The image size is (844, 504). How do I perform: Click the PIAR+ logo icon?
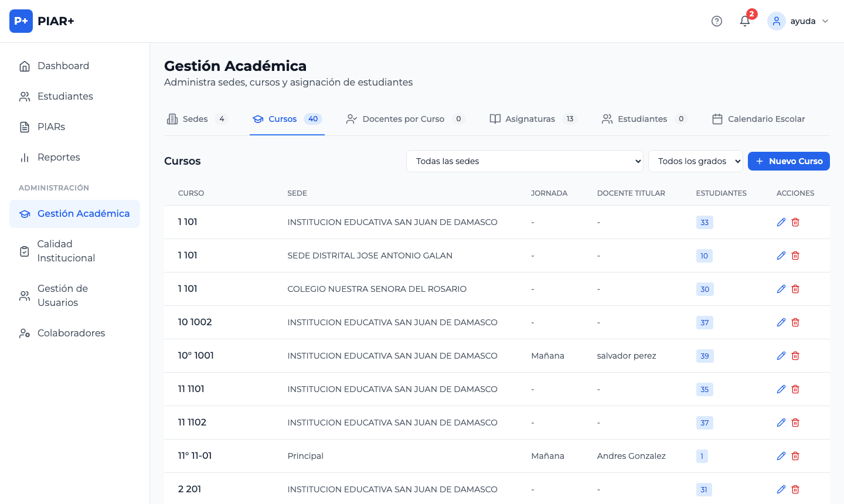[x=21, y=21]
